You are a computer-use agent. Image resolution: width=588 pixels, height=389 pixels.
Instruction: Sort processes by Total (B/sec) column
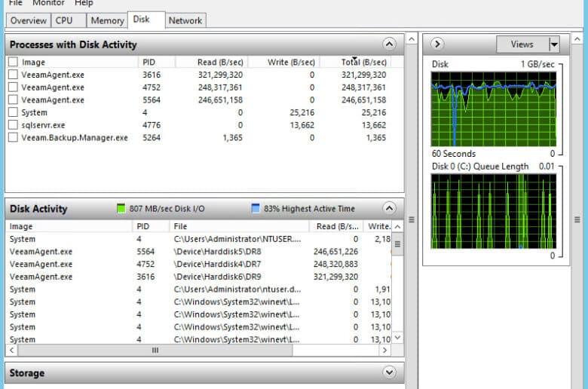[356, 63]
